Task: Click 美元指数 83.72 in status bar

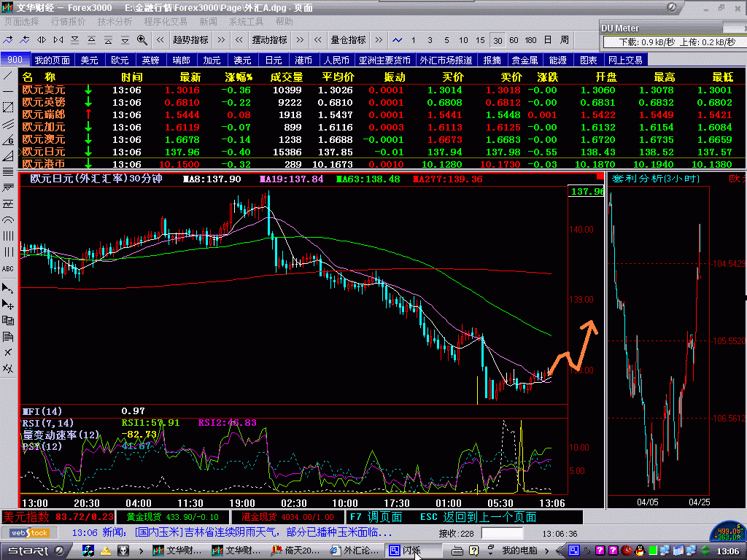Action: (x=58, y=517)
